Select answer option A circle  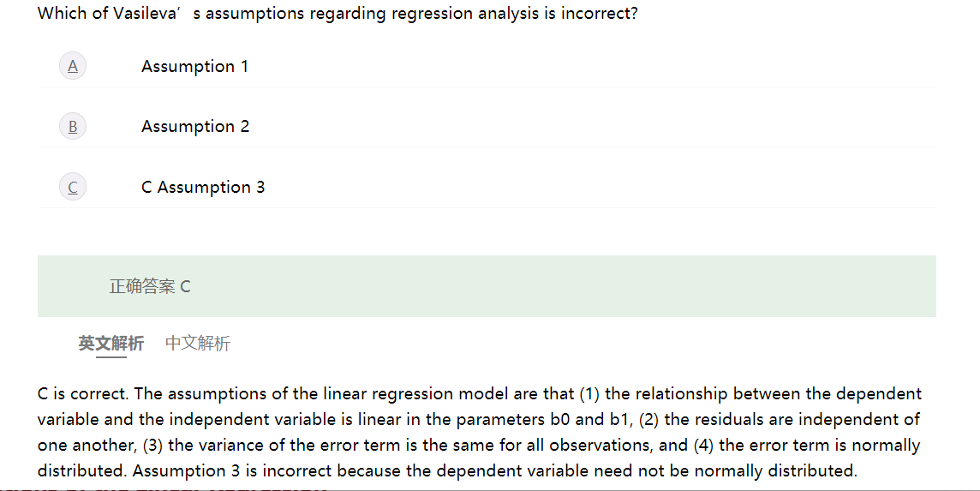[x=73, y=66]
